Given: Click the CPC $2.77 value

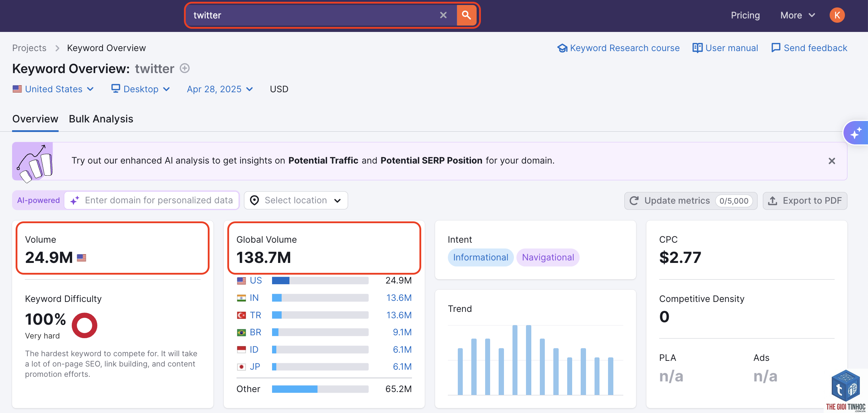Looking at the screenshot, I should (680, 258).
